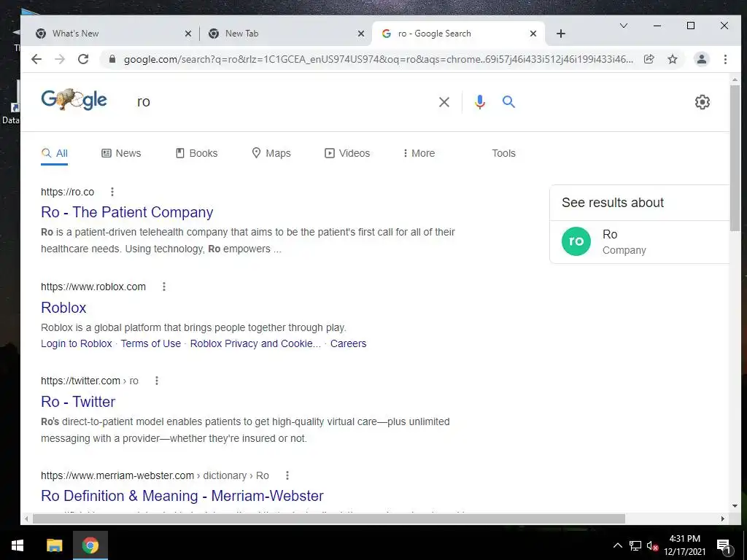Start voice search with the microphone icon

coord(480,102)
